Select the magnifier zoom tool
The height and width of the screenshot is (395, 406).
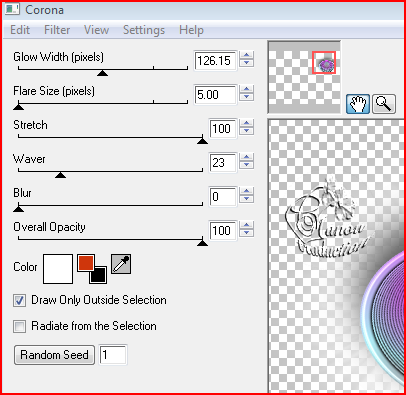click(x=384, y=104)
